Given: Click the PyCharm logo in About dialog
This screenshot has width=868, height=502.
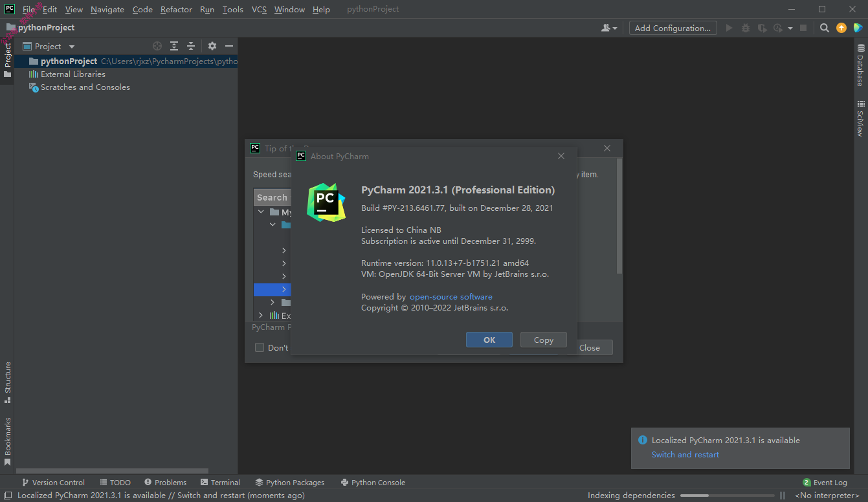Looking at the screenshot, I should click(x=326, y=202).
